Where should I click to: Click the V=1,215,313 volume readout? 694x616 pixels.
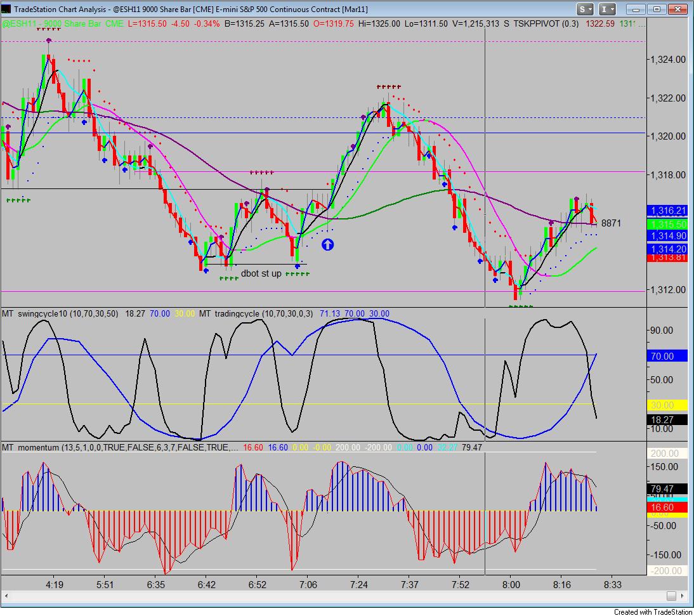click(x=476, y=24)
